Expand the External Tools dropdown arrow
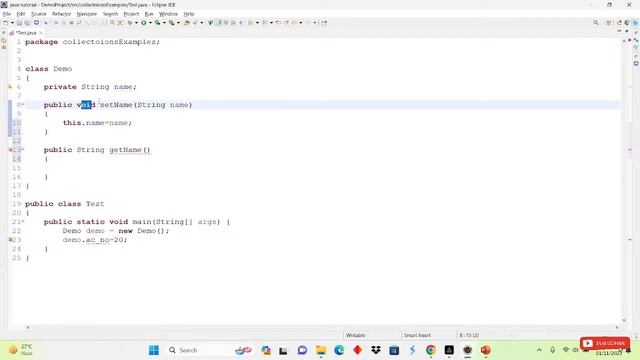Screen dimensions: 640x360 (x=178, y=23)
